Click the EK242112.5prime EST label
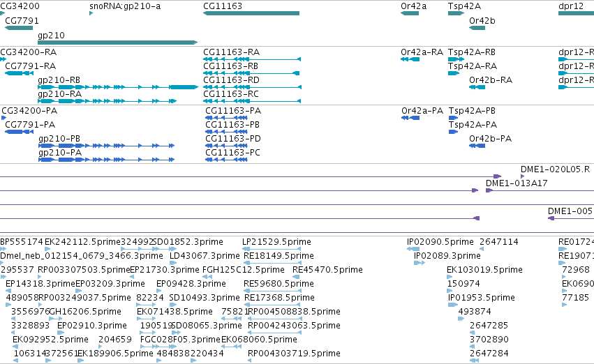This screenshot has height=364, width=594. pos(82,242)
